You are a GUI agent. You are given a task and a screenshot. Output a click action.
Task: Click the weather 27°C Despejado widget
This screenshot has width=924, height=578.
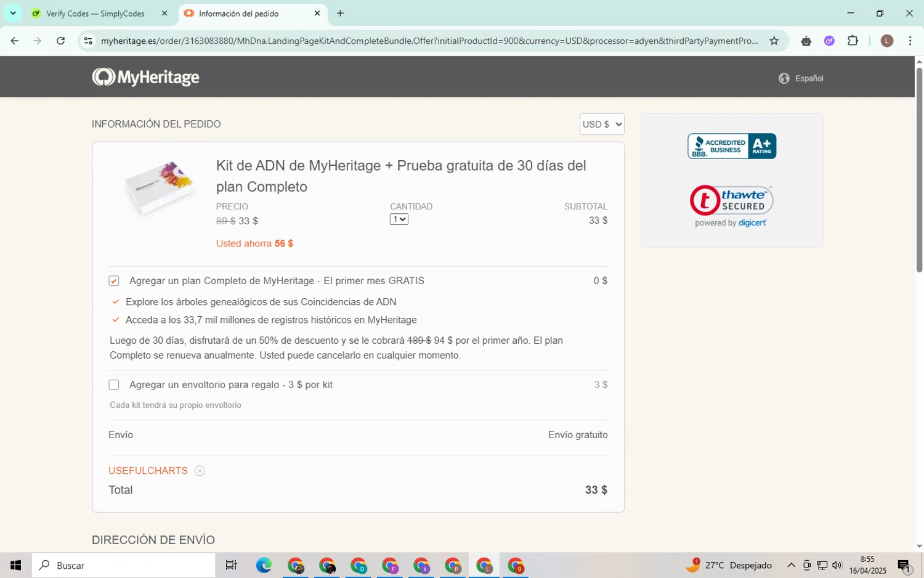(x=729, y=565)
